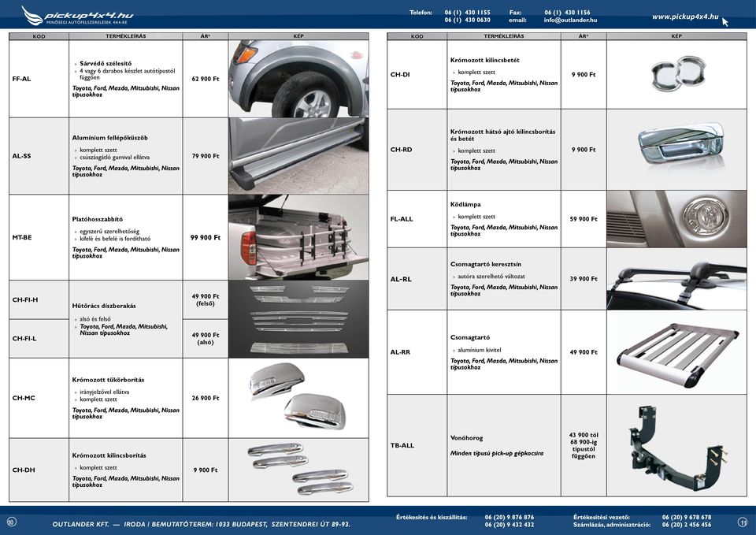Screen dimensions: 756x535
Task: Click the 39 900 Ft price
Action: pyautogui.click(x=584, y=279)
